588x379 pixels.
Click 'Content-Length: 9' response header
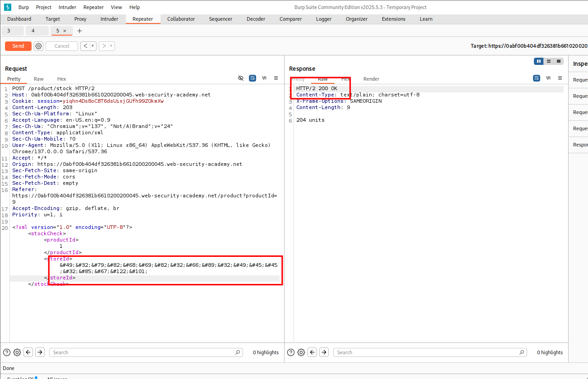click(x=323, y=107)
